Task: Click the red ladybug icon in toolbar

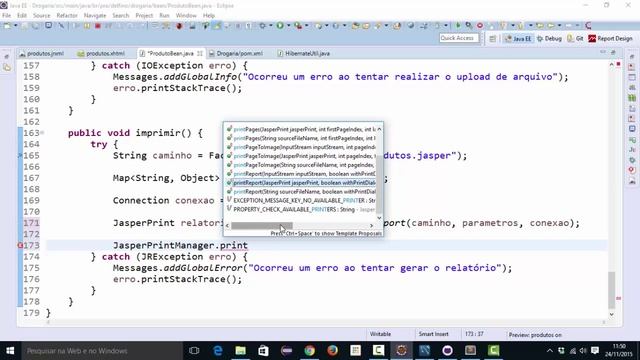Action: click(x=179, y=26)
